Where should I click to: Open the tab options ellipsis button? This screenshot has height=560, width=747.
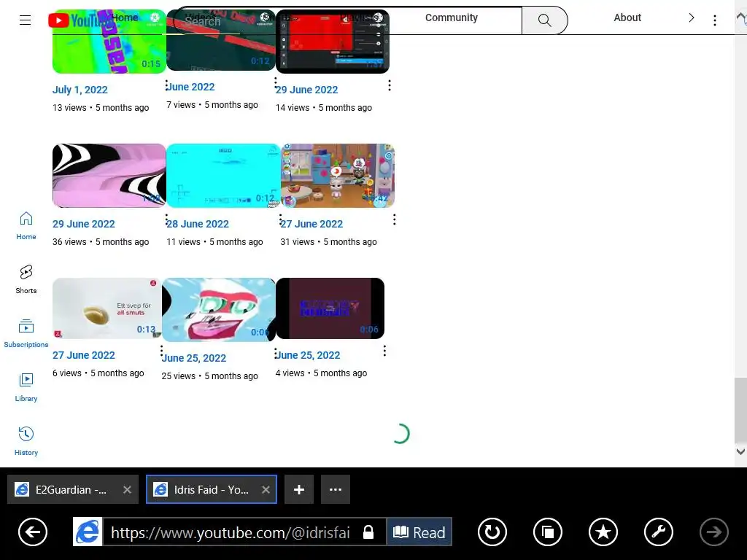pyautogui.click(x=336, y=489)
